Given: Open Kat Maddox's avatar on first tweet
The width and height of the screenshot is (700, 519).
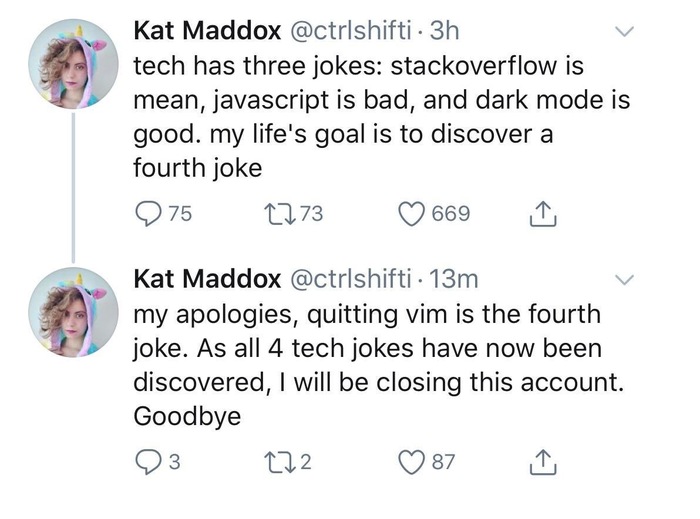Looking at the screenshot, I should [x=72, y=64].
